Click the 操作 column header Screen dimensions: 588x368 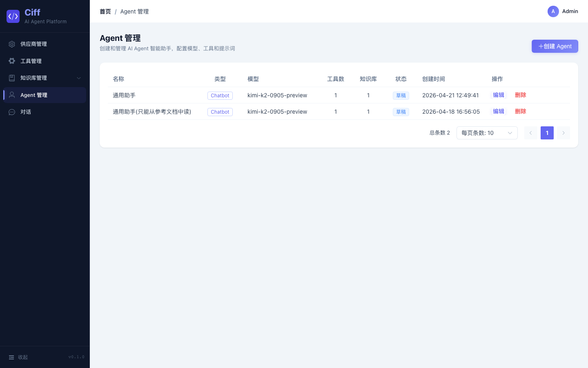(497, 79)
